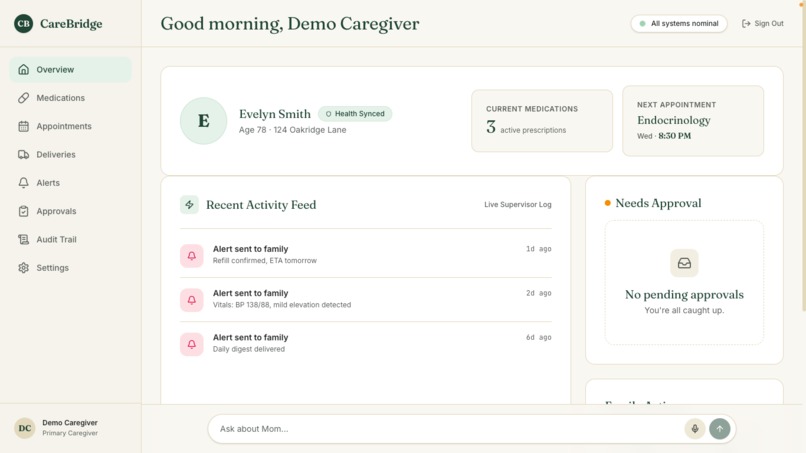This screenshot has height=453, width=806.
Task: Click bell icon of Daily digest alert
Action: coord(191,344)
